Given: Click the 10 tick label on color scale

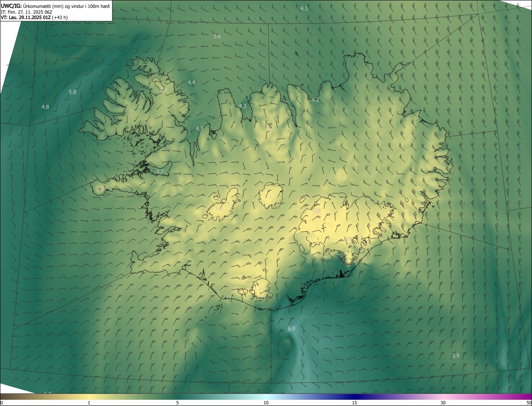Looking at the screenshot, I should click(x=266, y=403).
